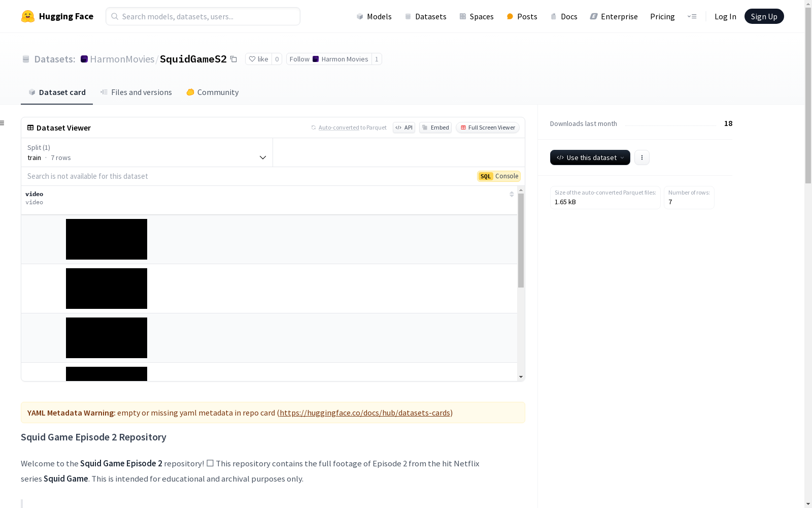
Task: Copy dataset name with the copy icon
Action: [x=233, y=59]
